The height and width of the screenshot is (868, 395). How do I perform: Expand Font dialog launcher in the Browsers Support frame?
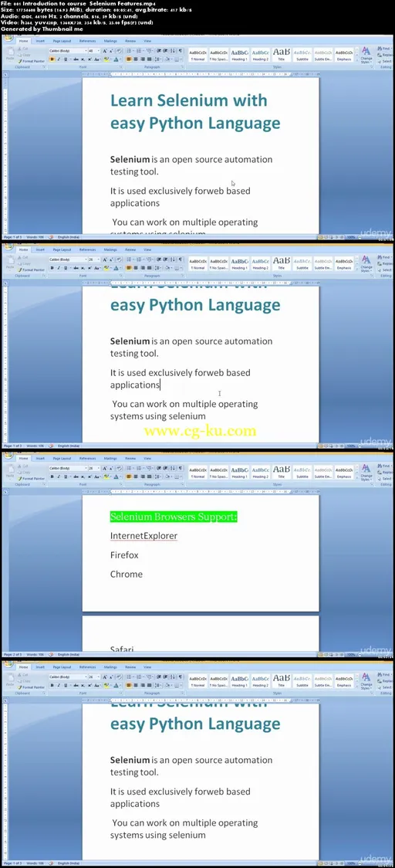click(120, 484)
